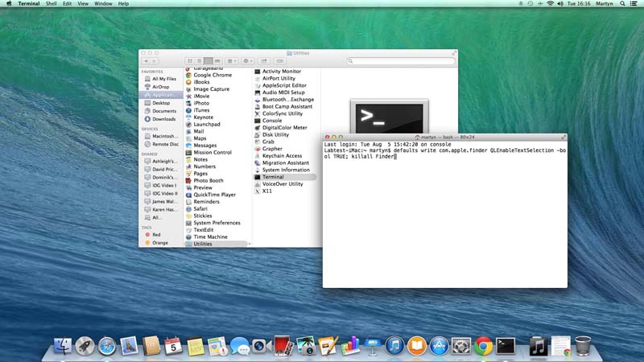Screen dimensions: 644x362
Task: Open FaceTime camera icon in Dock
Action: 261,346
